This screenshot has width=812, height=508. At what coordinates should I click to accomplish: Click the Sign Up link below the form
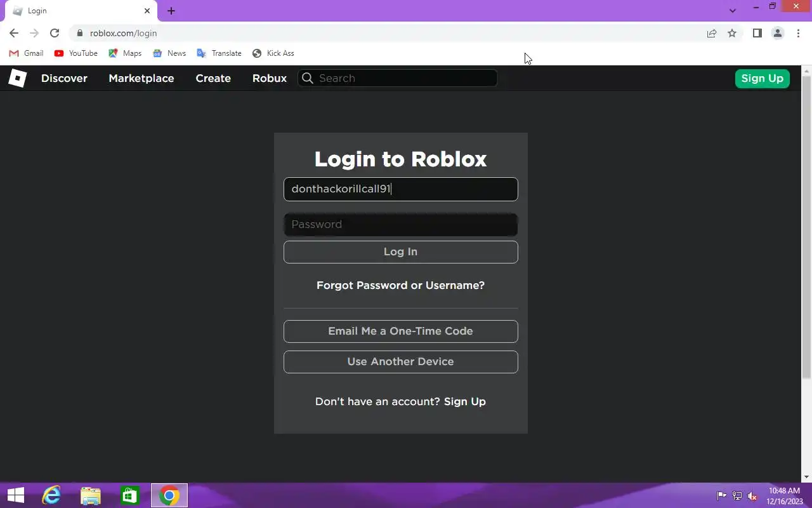tap(465, 401)
